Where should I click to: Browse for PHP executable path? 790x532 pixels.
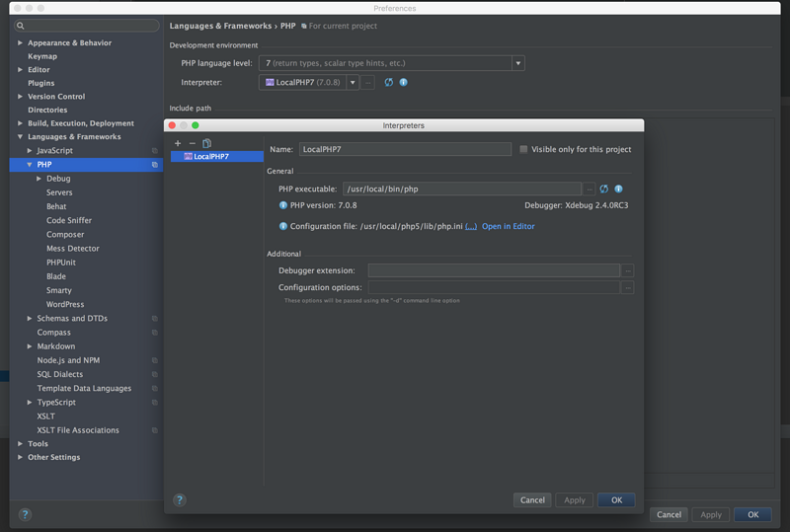(x=589, y=189)
